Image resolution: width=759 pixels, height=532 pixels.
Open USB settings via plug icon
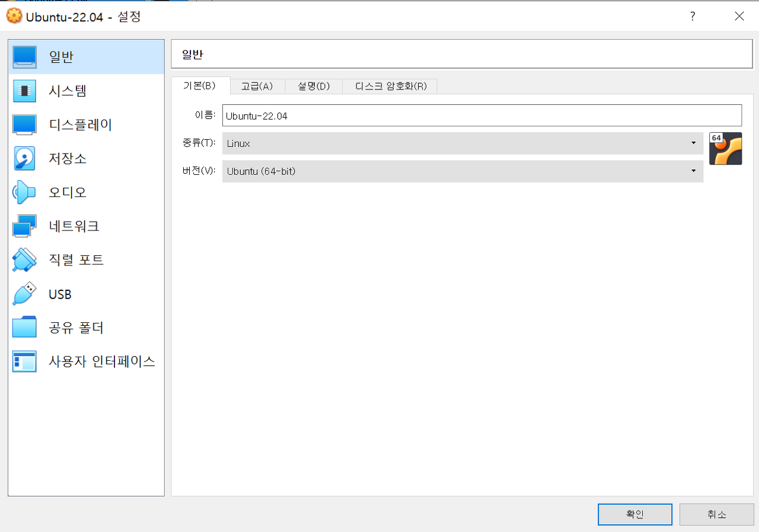click(x=24, y=294)
